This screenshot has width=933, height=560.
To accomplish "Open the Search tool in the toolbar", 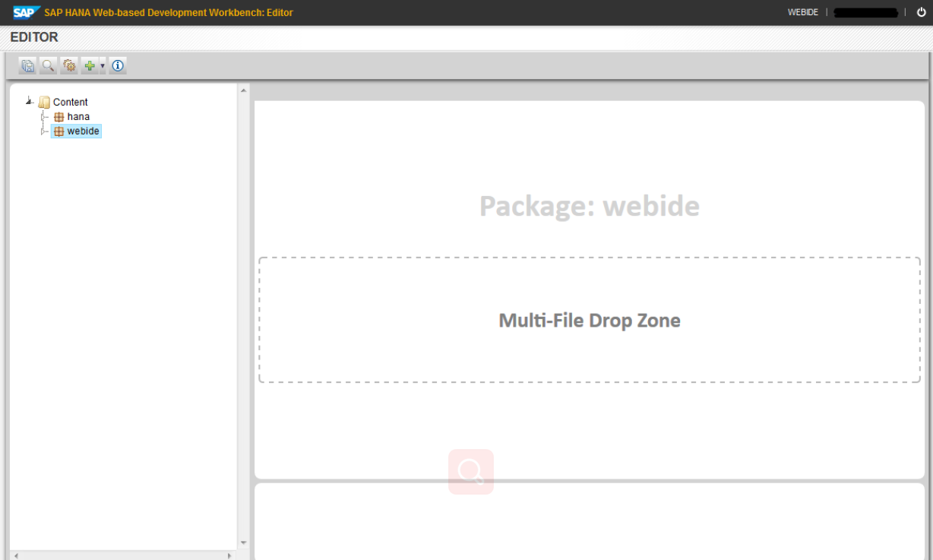I will (x=48, y=65).
